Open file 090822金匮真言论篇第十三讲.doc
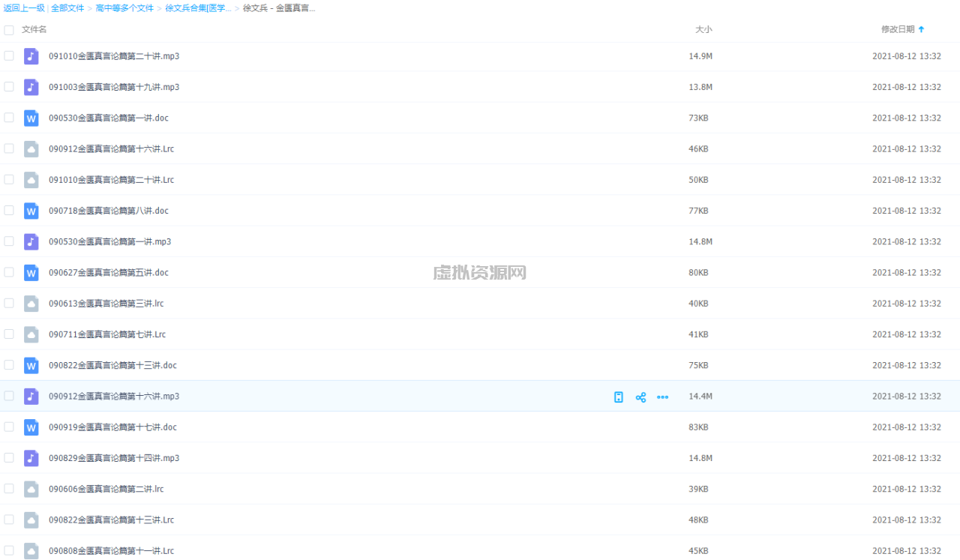 (x=113, y=365)
